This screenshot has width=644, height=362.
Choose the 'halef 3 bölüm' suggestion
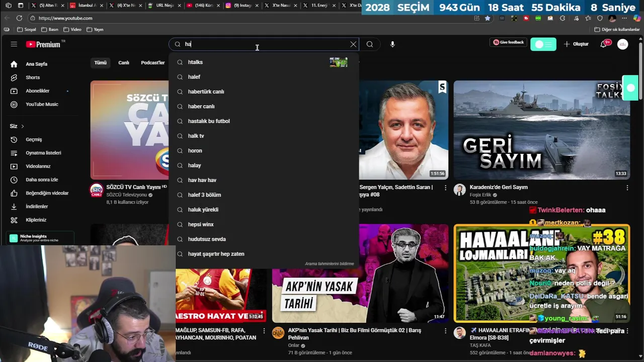click(264, 195)
